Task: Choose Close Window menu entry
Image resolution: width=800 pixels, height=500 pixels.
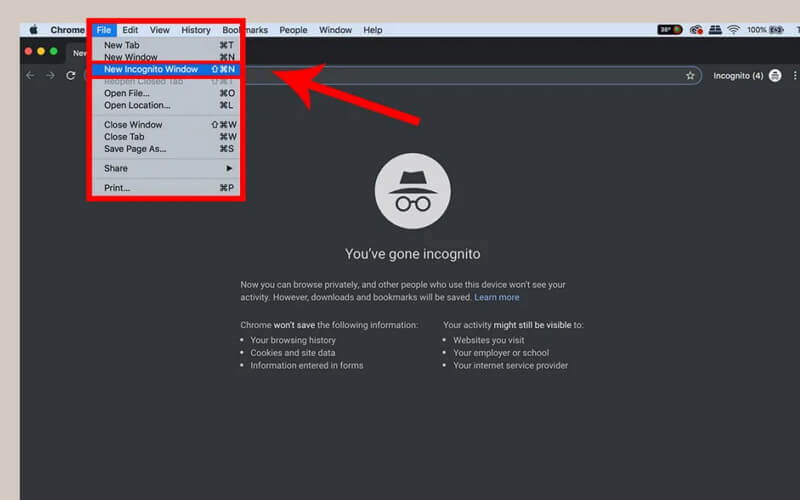Action: coord(166,125)
